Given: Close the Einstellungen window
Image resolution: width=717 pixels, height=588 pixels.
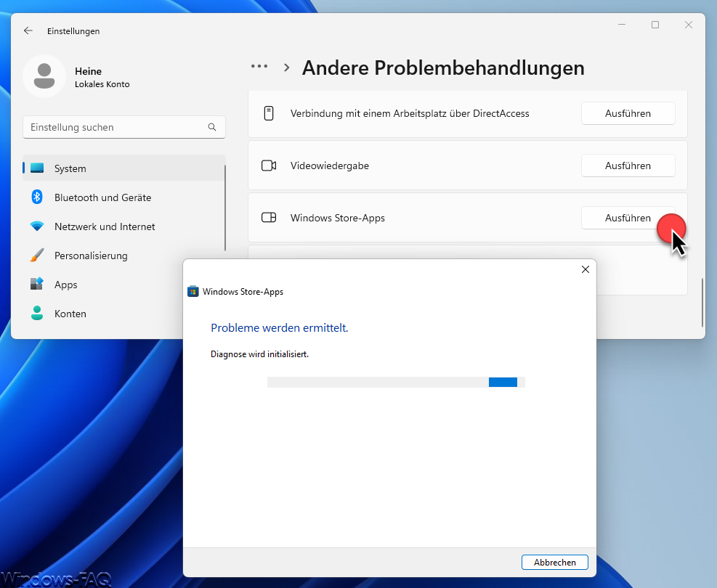Looking at the screenshot, I should [x=688, y=24].
